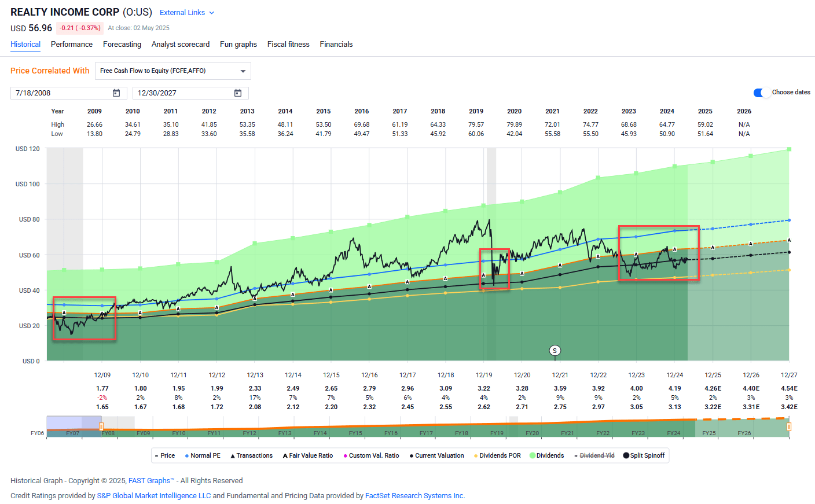Open the calendar icon on the end date field
This screenshot has width=815, height=504.
(x=237, y=93)
